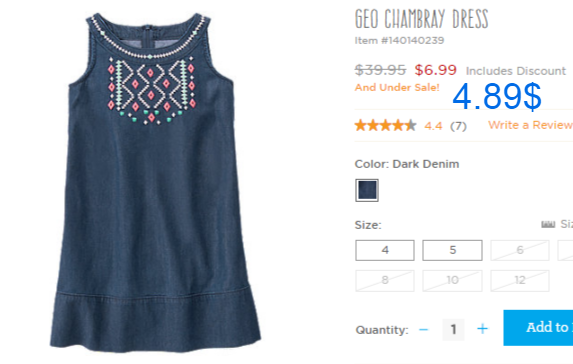Click the And Under Sale! text
This screenshot has height=364, width=573.
(397, 88)
